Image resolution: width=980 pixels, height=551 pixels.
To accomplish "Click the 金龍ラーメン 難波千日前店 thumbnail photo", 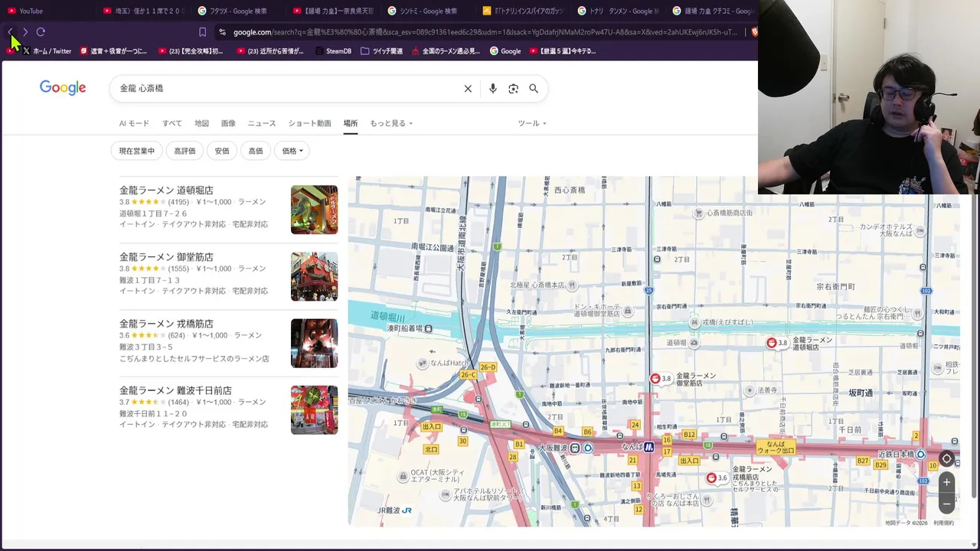I will 314,409.
